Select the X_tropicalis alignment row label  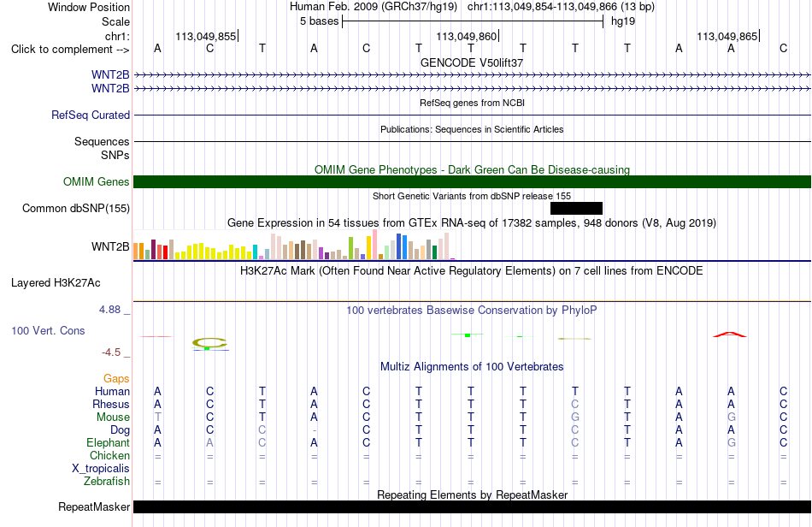(x=101, y=469)
